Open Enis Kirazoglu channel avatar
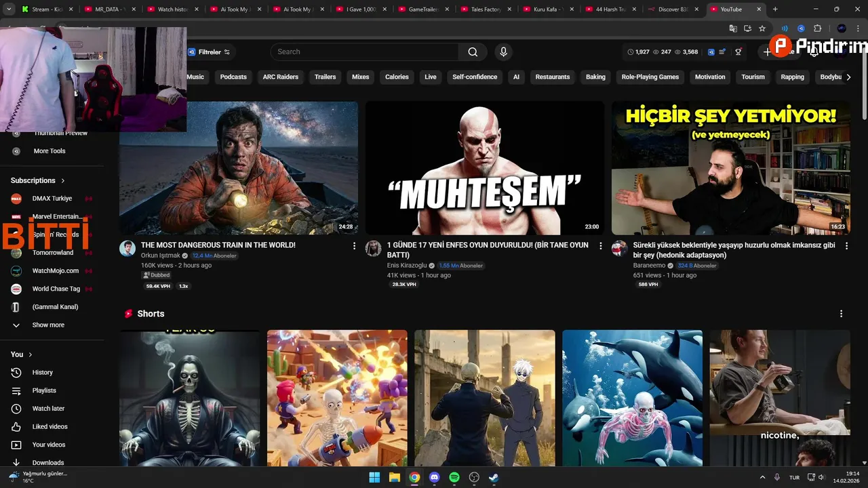The height and width of the screenshot is (488, 868). (374, 248)
